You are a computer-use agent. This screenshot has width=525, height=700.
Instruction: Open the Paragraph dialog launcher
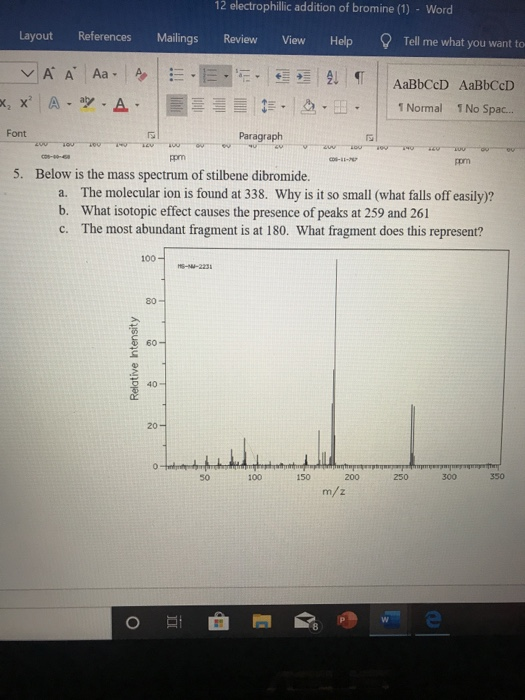[370, 137]
